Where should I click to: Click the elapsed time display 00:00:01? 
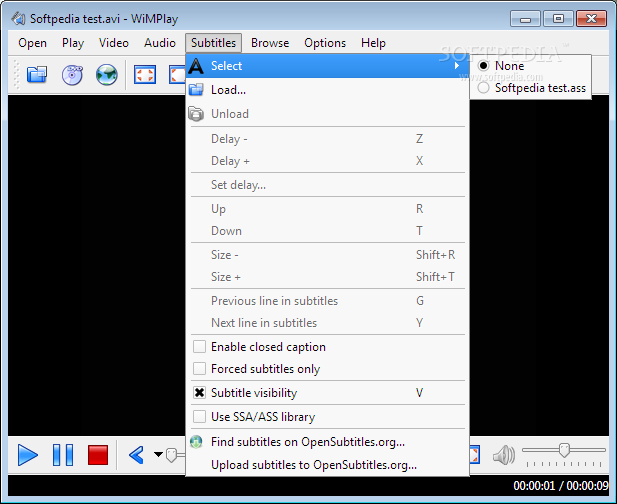coord(534,486)
